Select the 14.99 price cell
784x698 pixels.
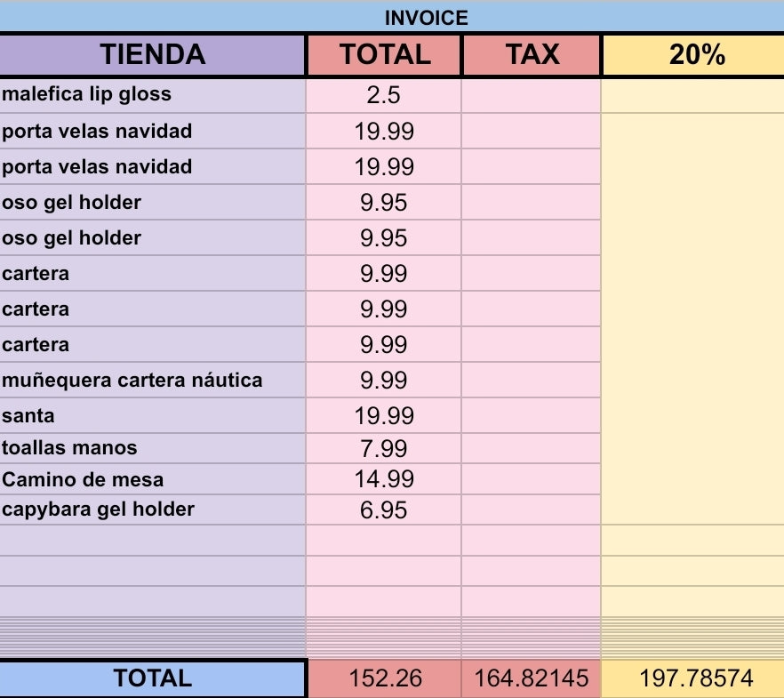click(384, 479)
